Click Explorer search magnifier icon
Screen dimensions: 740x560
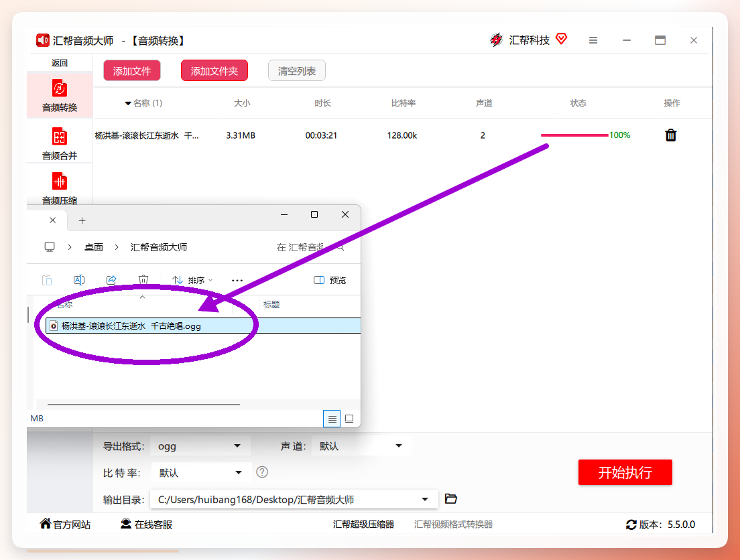(x=341, y=247)
